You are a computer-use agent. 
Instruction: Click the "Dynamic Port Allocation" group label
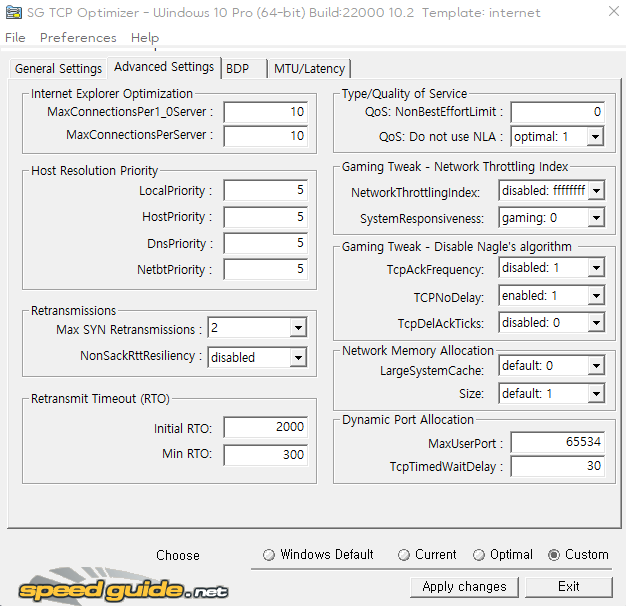[408, 420]
